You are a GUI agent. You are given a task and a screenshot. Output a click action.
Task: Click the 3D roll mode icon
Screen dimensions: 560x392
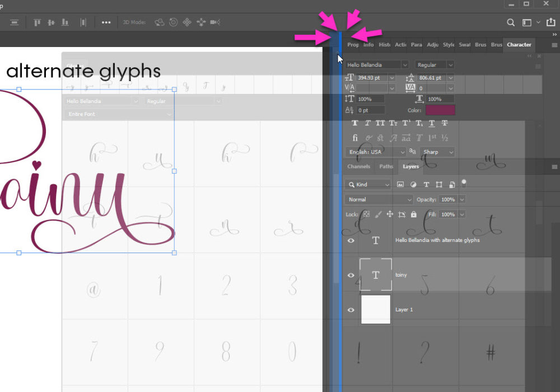pos(173,22)
